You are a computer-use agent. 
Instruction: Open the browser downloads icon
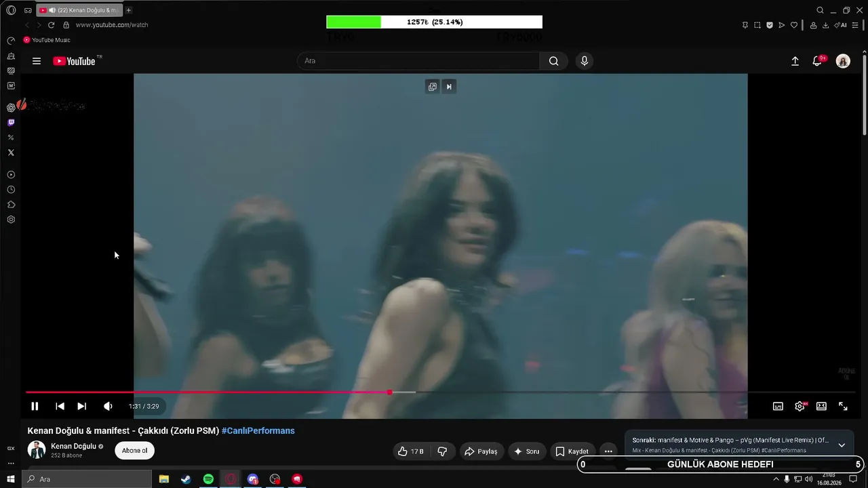[825, 25]
